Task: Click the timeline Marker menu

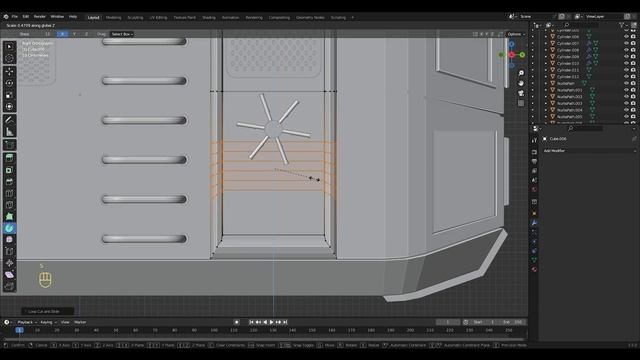Action: click(x=80, y=322)
